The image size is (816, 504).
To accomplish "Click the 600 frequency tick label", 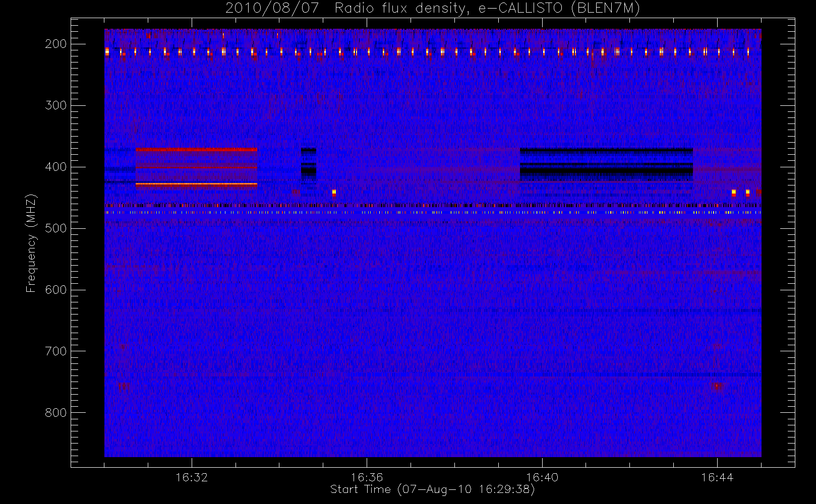I will click(56, 290).
